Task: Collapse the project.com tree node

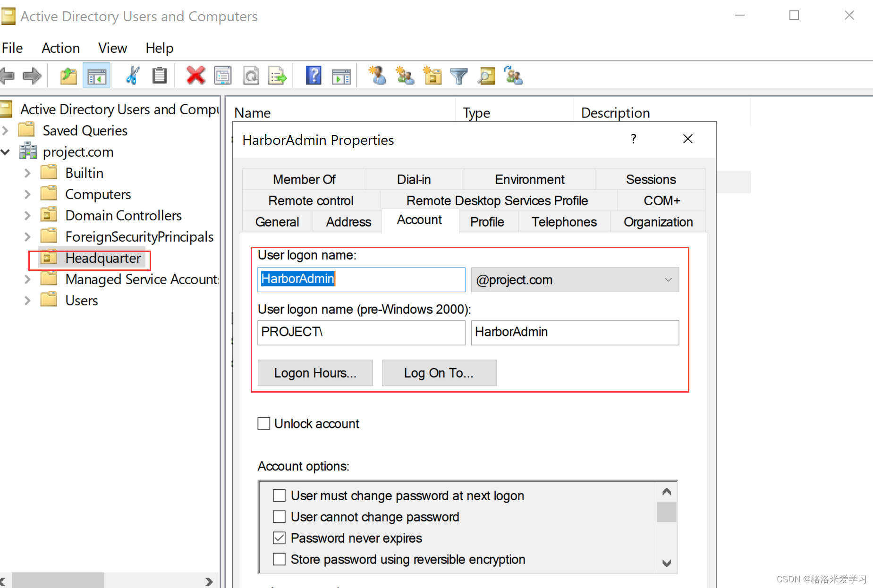Action: click(5, 151)
